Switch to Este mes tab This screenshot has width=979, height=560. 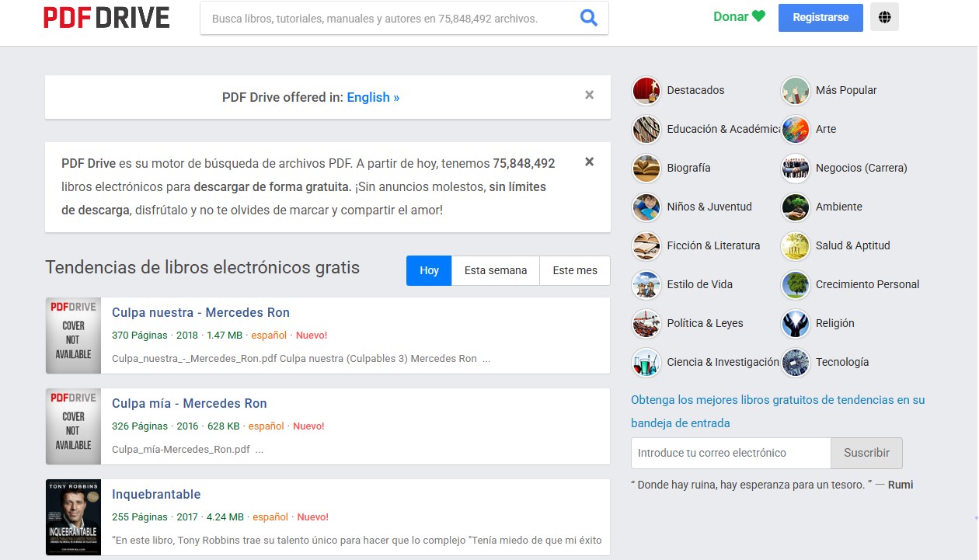click(575, 270)
